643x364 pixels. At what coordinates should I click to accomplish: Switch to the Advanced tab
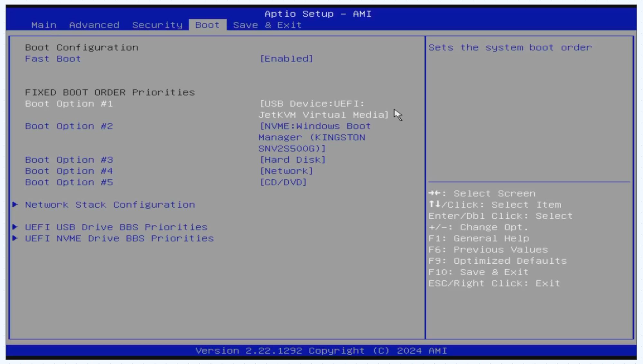(94, 25)
